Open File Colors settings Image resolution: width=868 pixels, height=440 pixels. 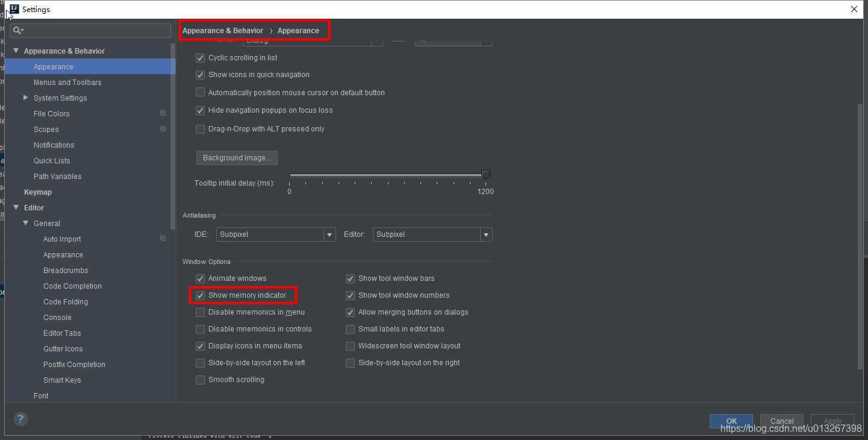pos(51,114)
